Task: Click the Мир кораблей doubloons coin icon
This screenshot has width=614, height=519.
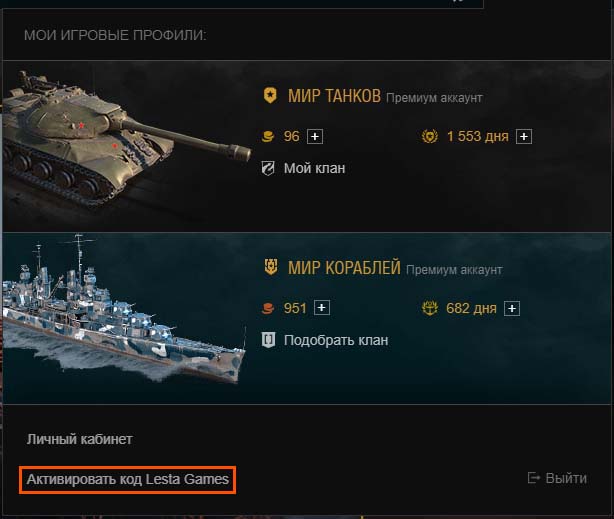Action: (268, 308)
